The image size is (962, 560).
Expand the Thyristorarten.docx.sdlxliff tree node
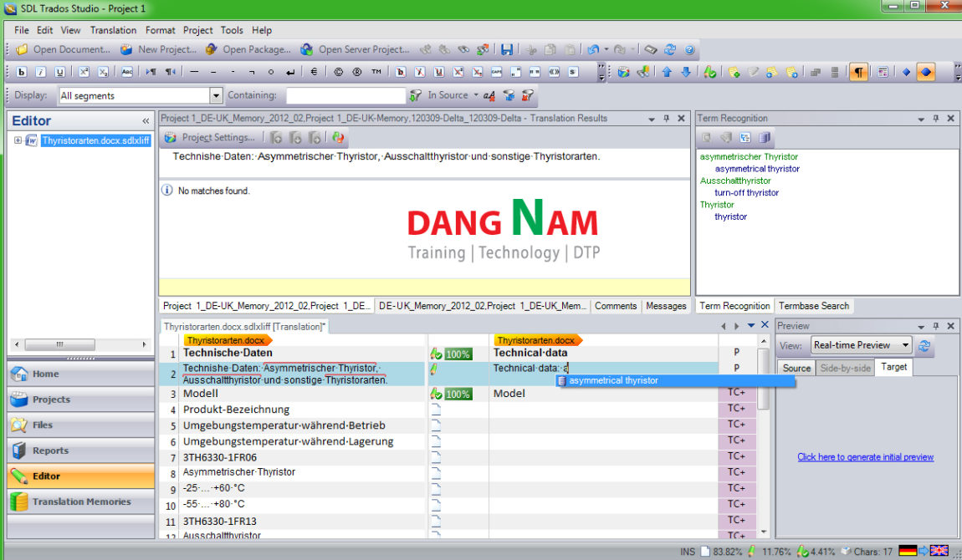tap(18, 140)
